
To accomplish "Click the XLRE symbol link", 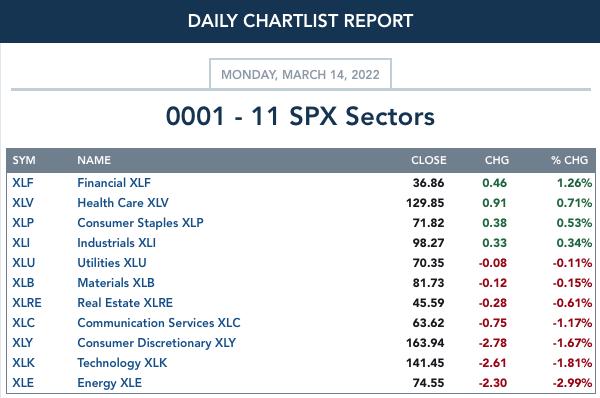I will pyautogui.click(x=27, y=303).
